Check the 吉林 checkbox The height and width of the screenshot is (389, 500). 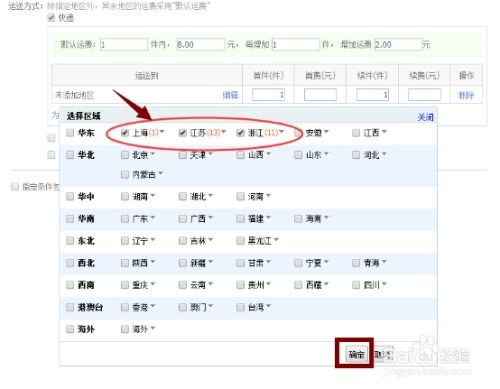point(182,241)
